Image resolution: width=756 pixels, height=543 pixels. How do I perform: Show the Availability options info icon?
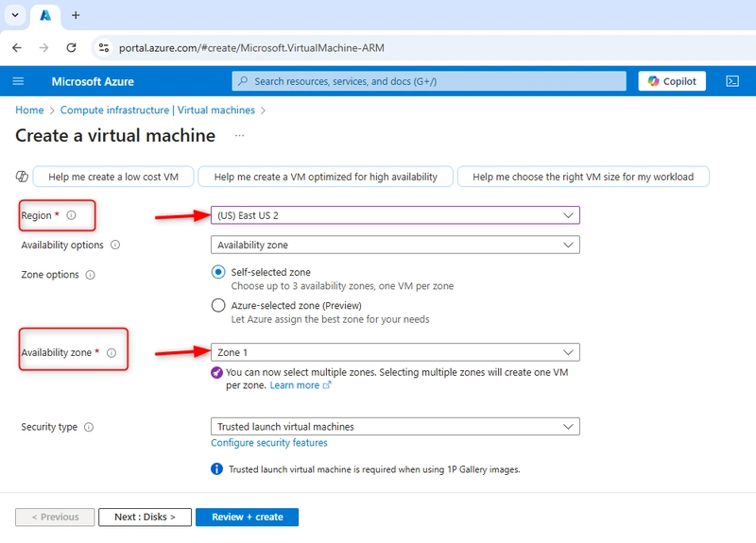[x=115, y=245]
